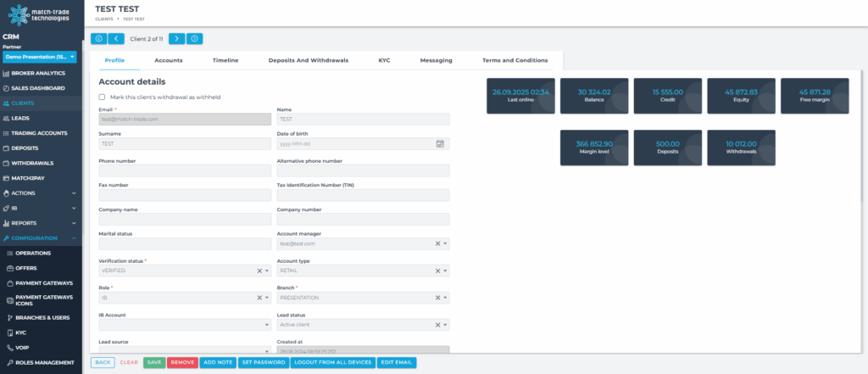Go to the next client arrow
Image resolution: width=868 pixels, height=374 pixels.
coord(176,38)
